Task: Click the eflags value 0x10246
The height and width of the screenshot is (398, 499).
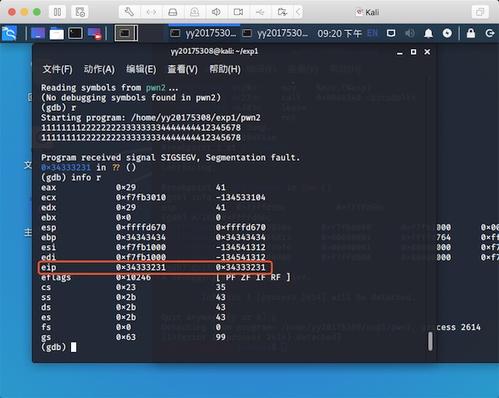Action: pyautogui.click(x=133, y=277)
